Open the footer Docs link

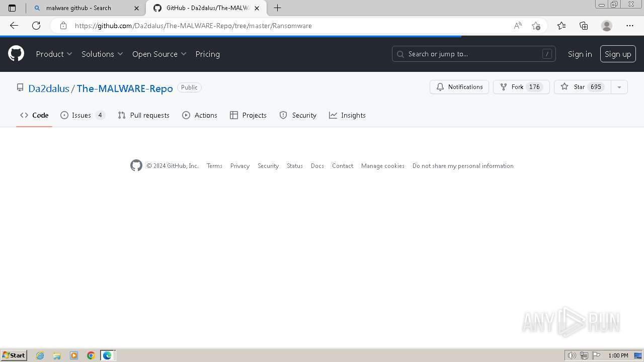[x=317, y=166]
